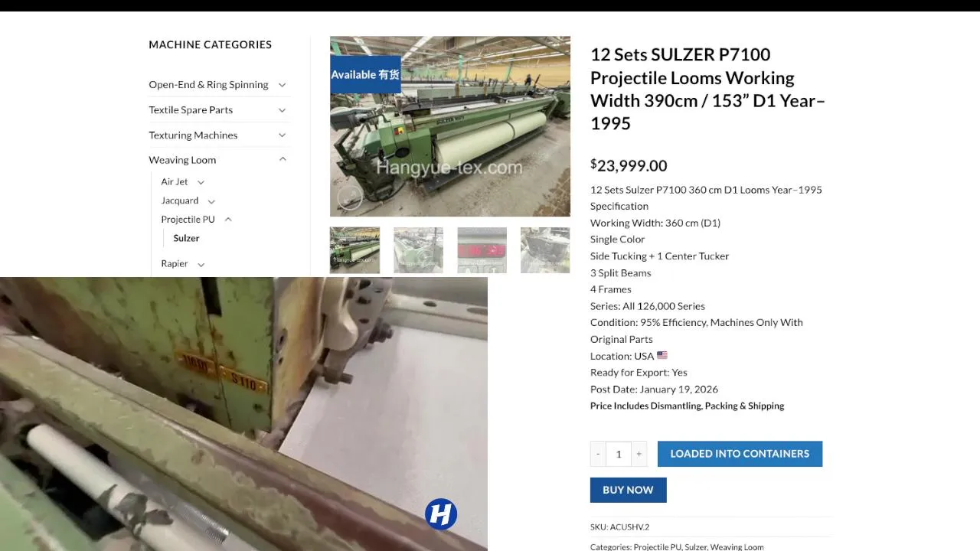Click the round H logo badge
Viewport: 980px width, 551px height.
[x=441, y=514]
